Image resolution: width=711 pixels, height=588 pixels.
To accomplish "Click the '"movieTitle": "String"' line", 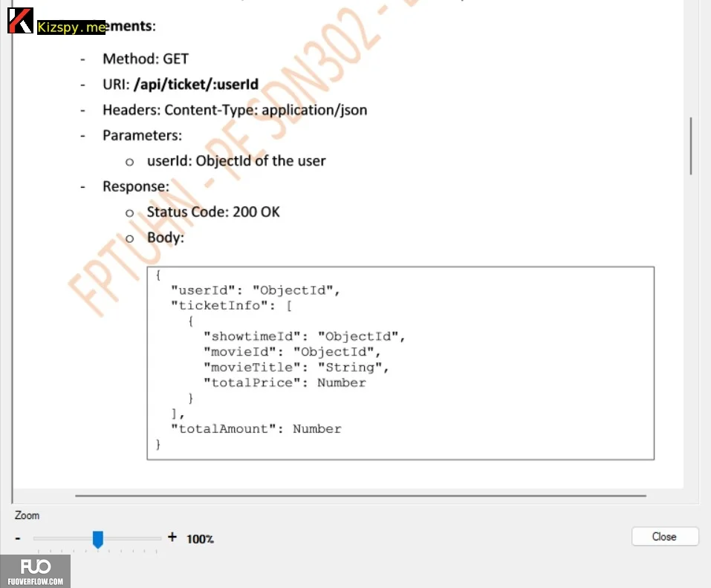I will (x=296, y=367).
